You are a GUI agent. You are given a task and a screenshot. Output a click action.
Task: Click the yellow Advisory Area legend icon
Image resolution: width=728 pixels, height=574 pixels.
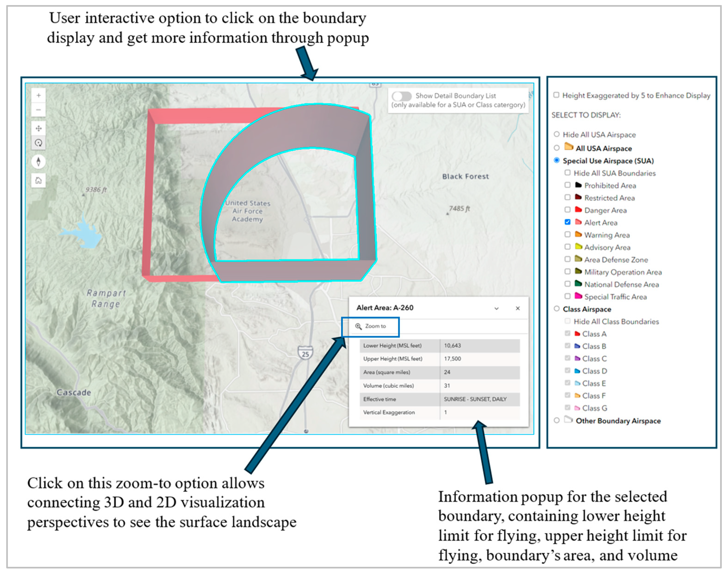pos(578,247)
